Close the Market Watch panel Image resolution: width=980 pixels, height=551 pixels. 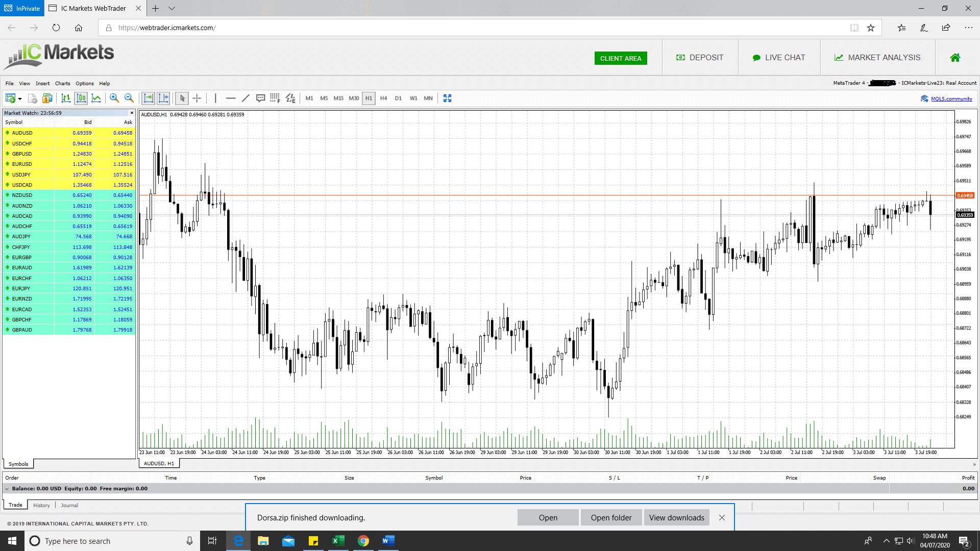click(132, 113)
